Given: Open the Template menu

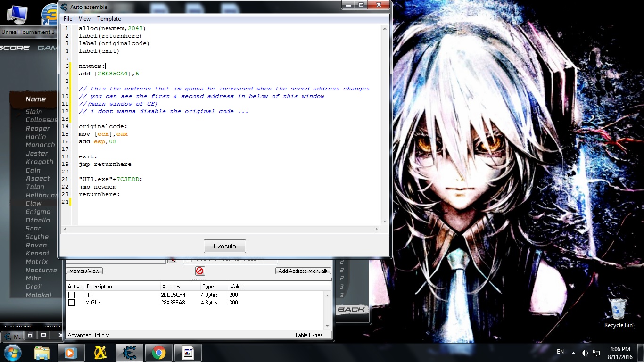Looking at the screenshot, I should pos(109,19).
